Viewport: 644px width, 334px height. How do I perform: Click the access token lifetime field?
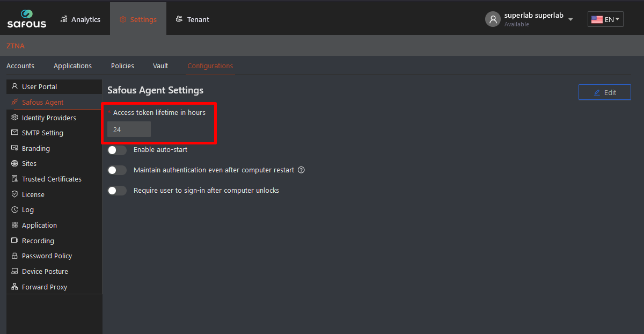[129, 129]
